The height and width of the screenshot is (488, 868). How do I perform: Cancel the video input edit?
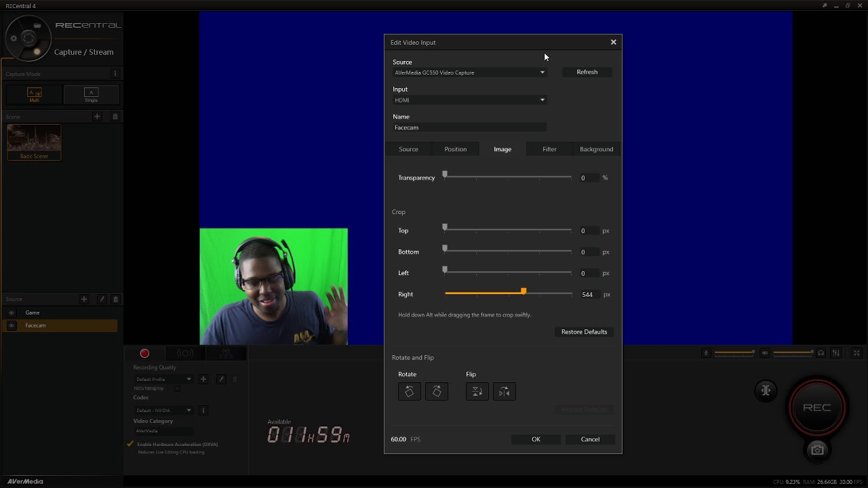click(590, 439)
